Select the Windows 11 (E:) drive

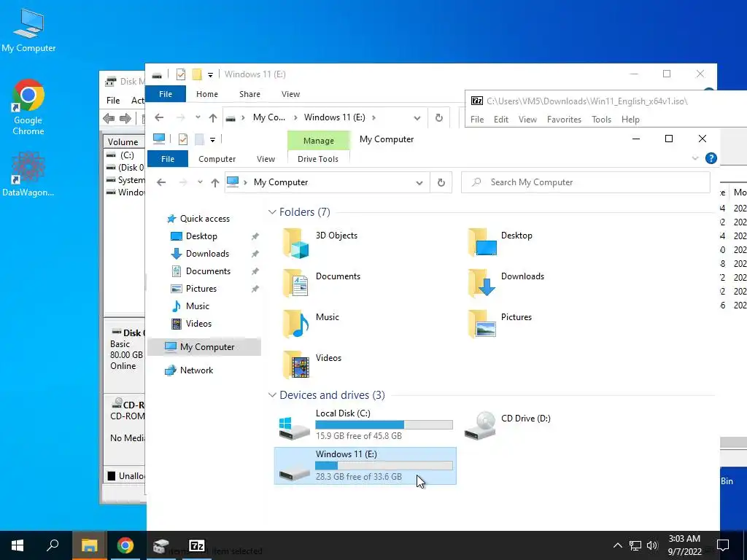tap(365, 466)
